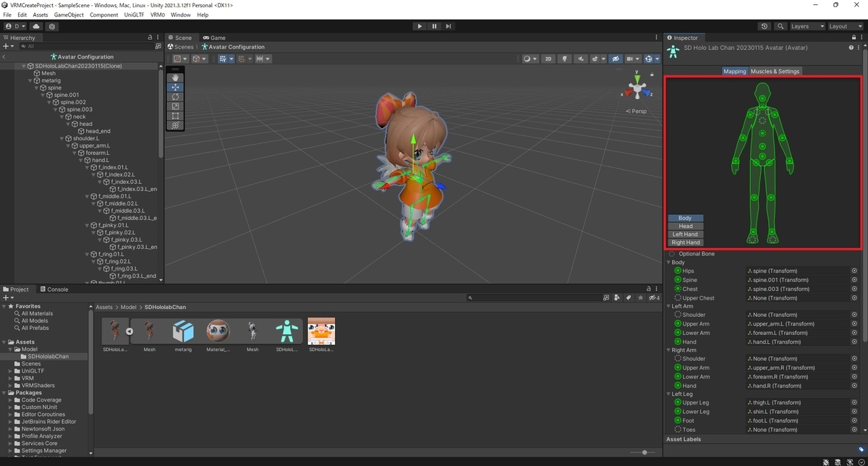Click the Pause button
Viewport: 868px width, 466px height.
pyautogui.click(x=434, y=26)
